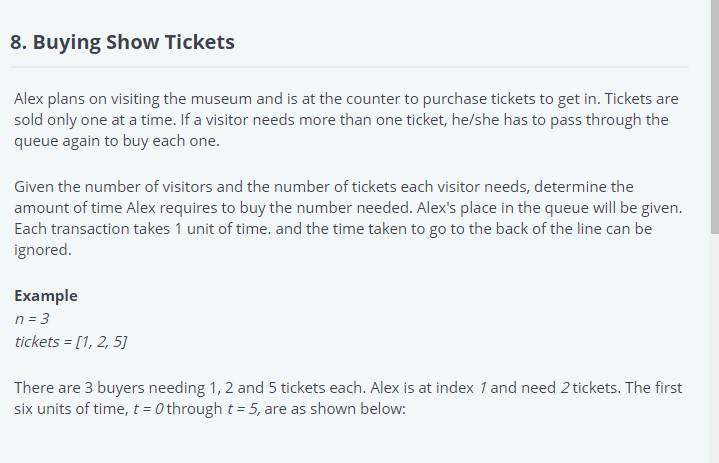This screenshot has width=719, height=463.
Task: Click the "tickets = [1, 2, 5]" line
Action: 71,342
